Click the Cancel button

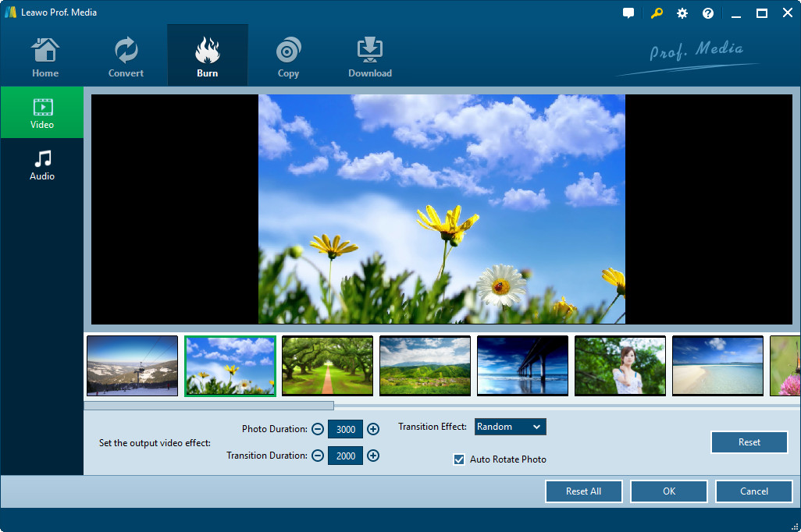click(754, 491)
